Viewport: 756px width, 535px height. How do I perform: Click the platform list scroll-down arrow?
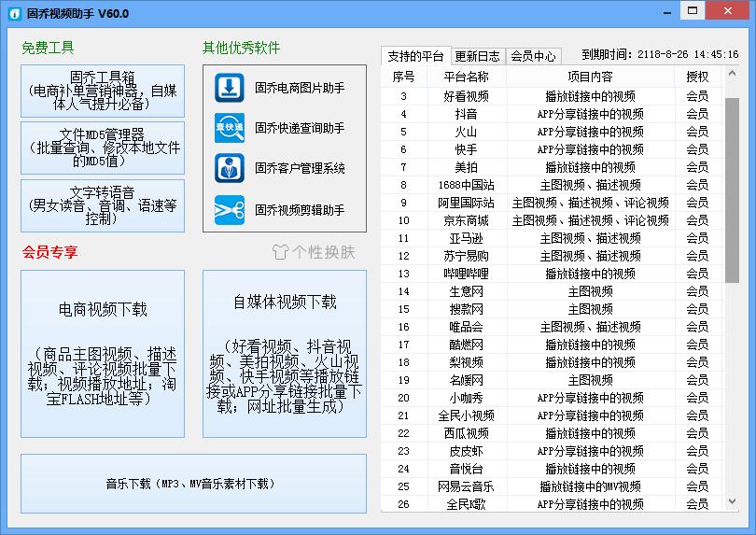pyautogui.click(x=732, y=501)
